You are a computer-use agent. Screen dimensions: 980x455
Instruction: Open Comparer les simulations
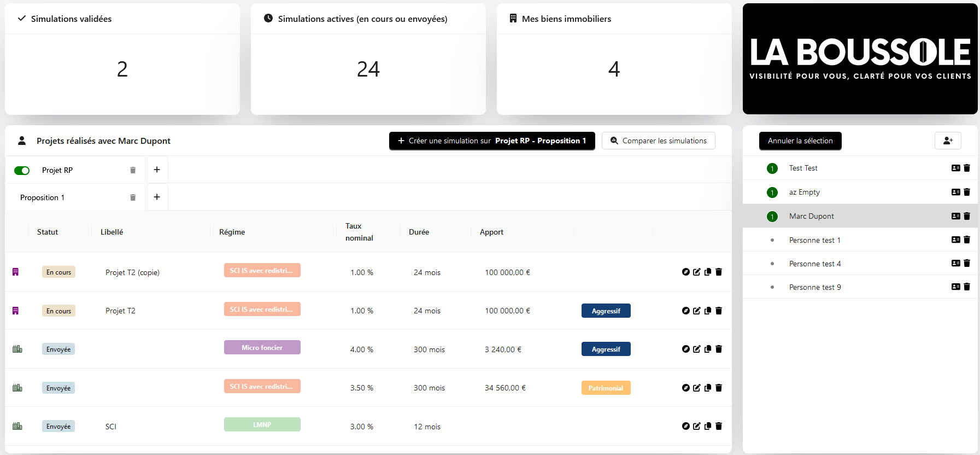coord(659,141)
